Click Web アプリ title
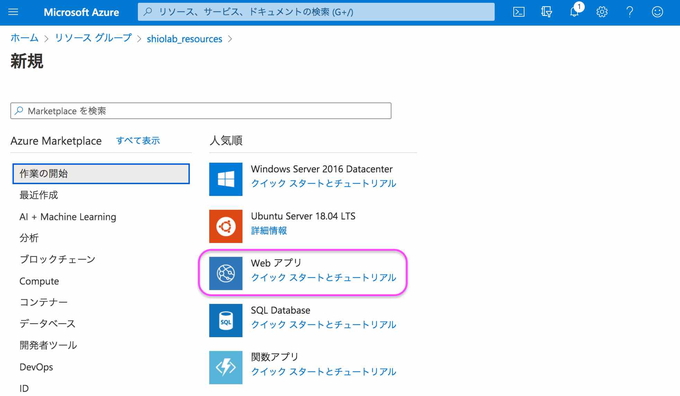Screen dimensions: 680x396 tap(276, 263)
